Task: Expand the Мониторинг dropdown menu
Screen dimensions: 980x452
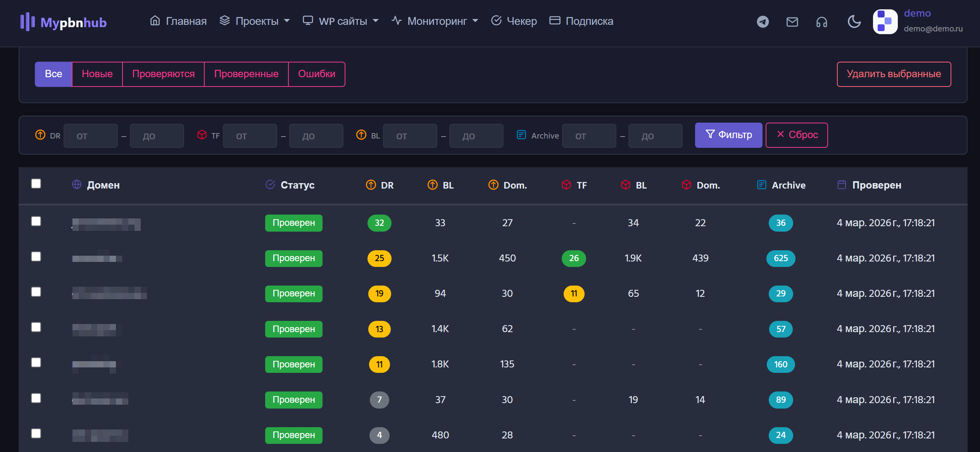Action: pos(435,21)
